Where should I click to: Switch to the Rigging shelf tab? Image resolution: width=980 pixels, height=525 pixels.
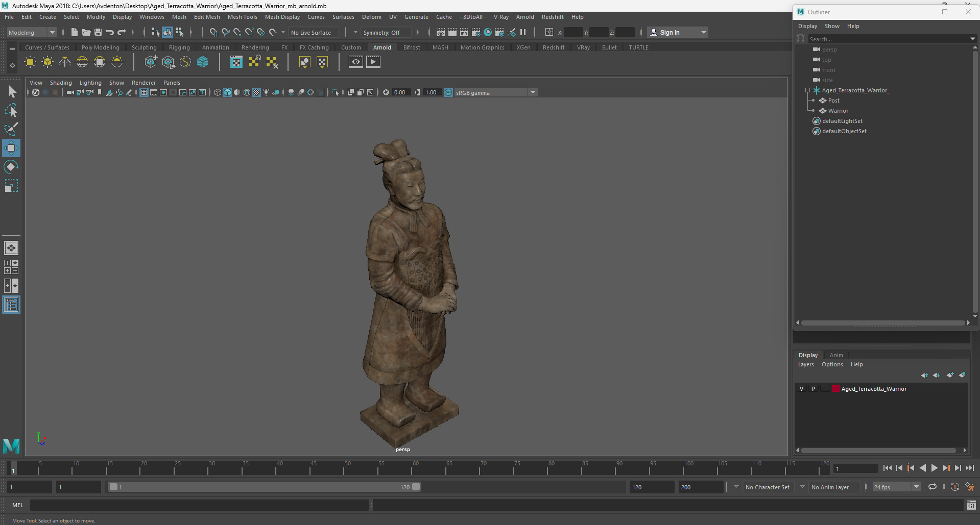coord(179,47)
